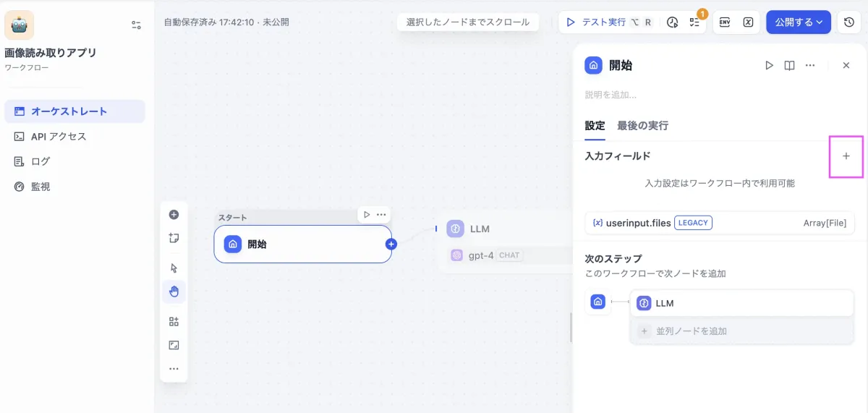
Task: Add an input field with the plus icon
Action: pyautogui.click(x=846, y=156)
